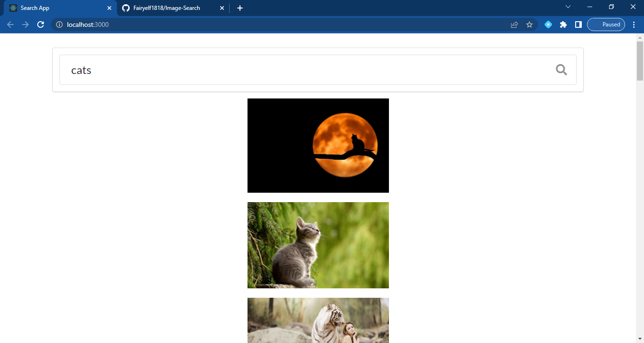This screenshot has width=644, height=343.
Task: Click the search magnifier icon
Action: pos(561,69)
